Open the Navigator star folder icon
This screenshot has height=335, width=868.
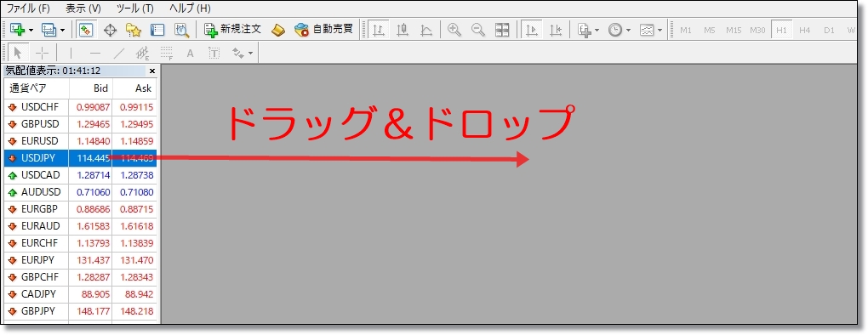[x=134, y=30]
